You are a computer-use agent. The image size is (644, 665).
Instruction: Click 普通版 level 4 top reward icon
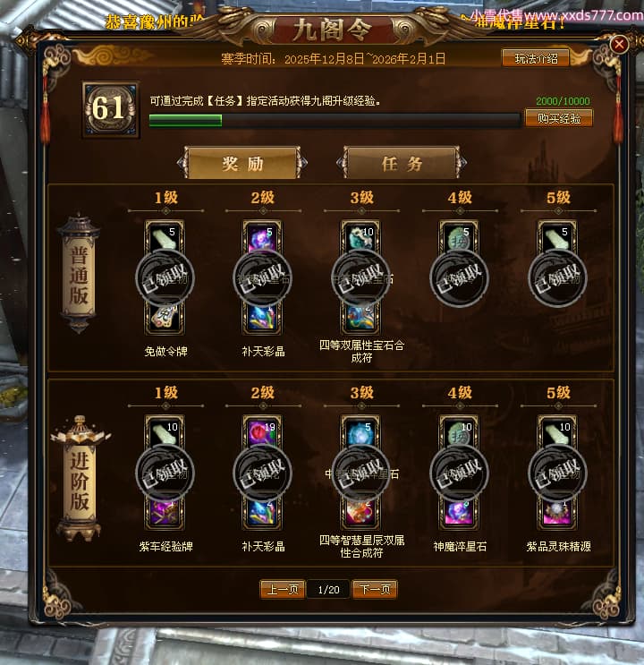click(x=459, y=237)
